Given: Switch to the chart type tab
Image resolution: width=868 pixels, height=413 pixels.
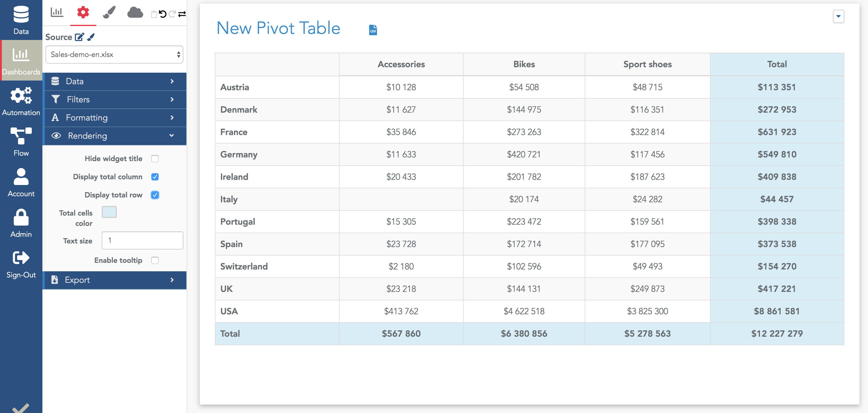Looking at the screenshot, I should 57,12.
